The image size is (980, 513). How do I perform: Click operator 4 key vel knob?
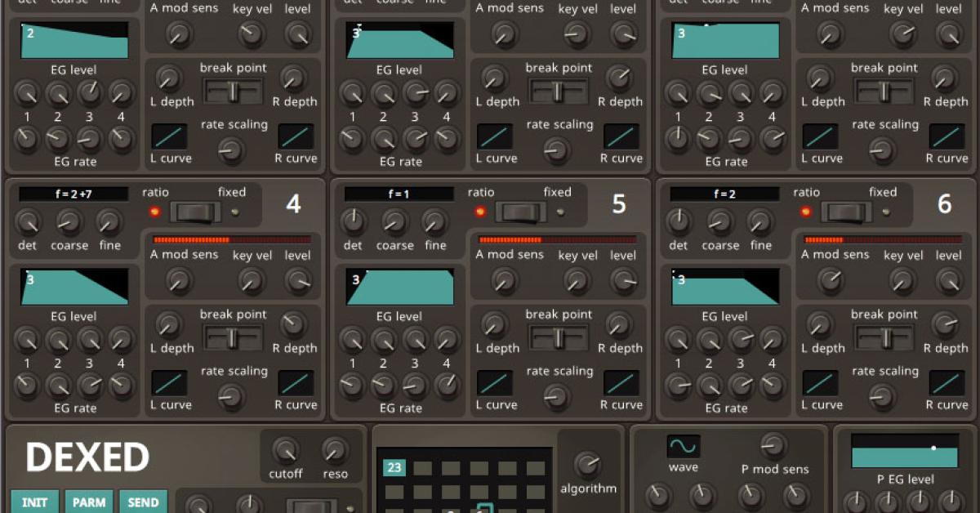tap(251, 280)
